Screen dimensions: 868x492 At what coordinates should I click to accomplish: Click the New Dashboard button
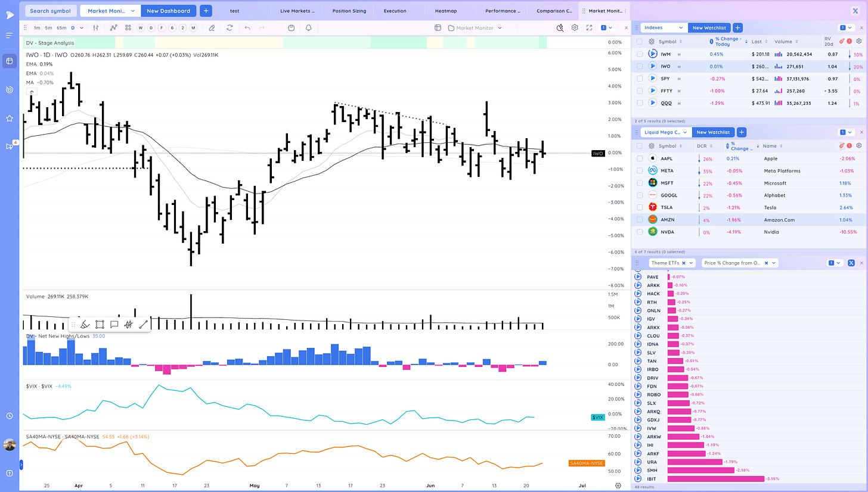point(168,11)
